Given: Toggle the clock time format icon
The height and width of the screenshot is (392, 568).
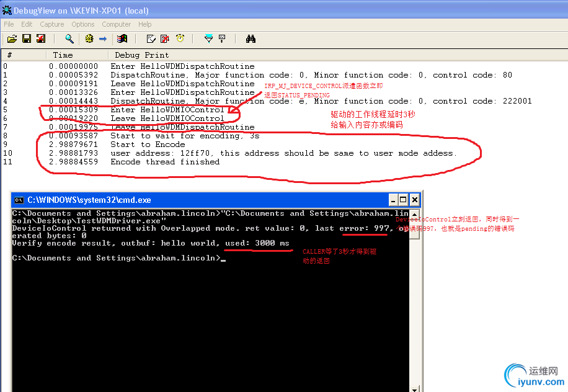Looking at the screenshot, I should click(180, 38).
